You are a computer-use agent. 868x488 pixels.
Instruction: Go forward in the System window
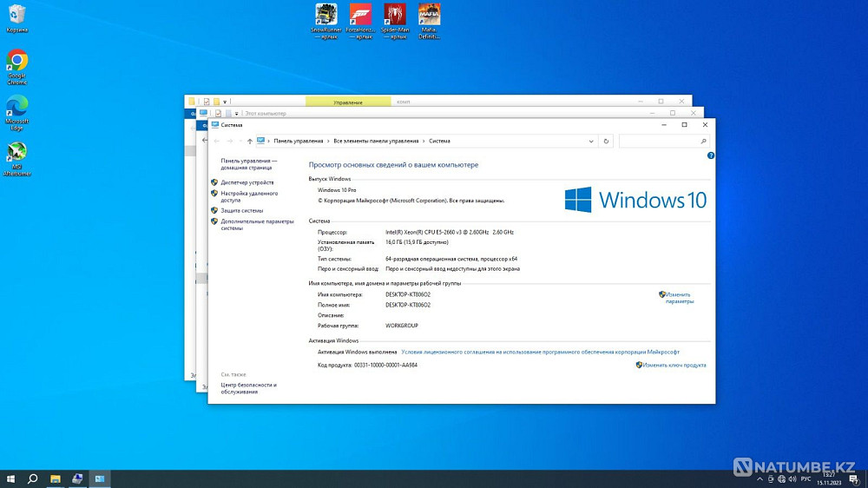pos(230,142)
